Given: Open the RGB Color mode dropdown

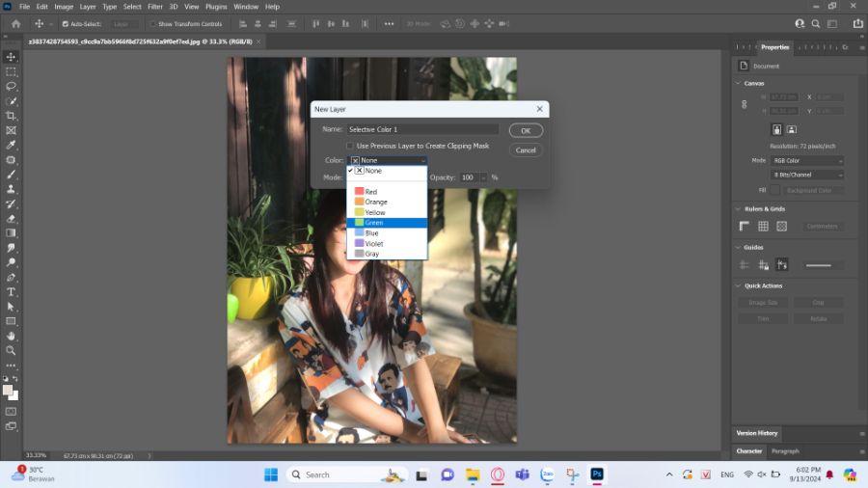Looking at the screenshot, I should point(807,160).
